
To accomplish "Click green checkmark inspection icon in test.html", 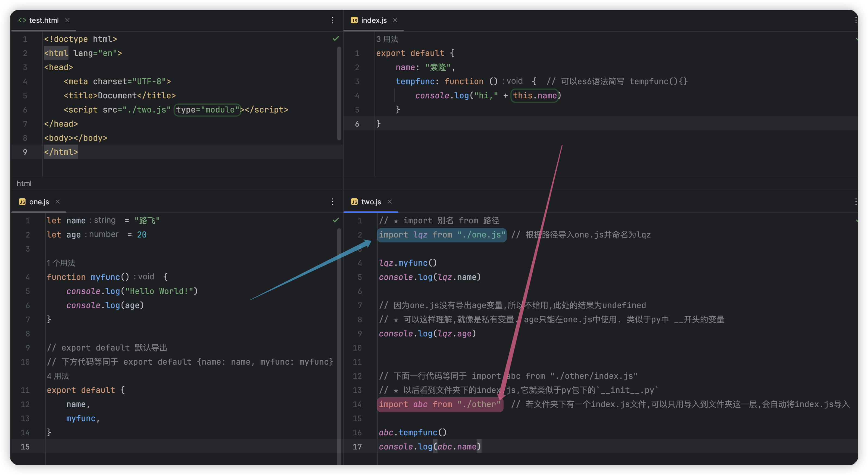I will point(336,39).
